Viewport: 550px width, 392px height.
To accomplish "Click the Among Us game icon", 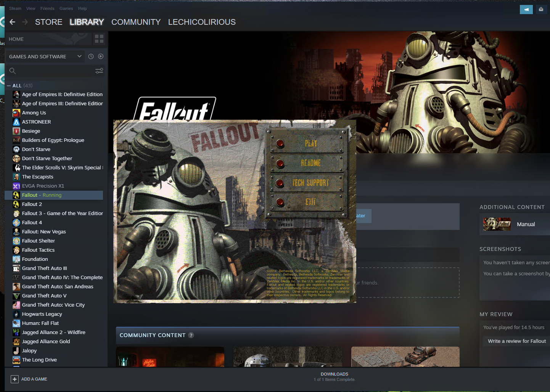I will click(x=16, y=113).
